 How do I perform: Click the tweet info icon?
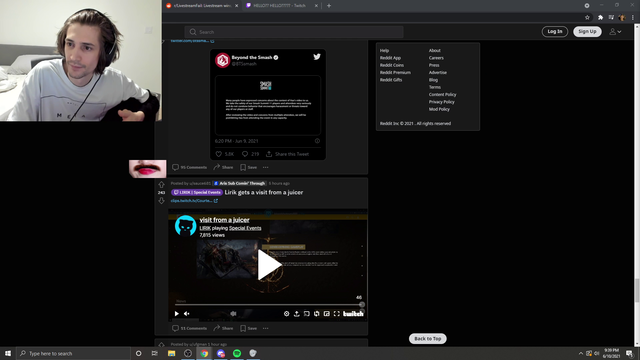click(x=317, y=141)
